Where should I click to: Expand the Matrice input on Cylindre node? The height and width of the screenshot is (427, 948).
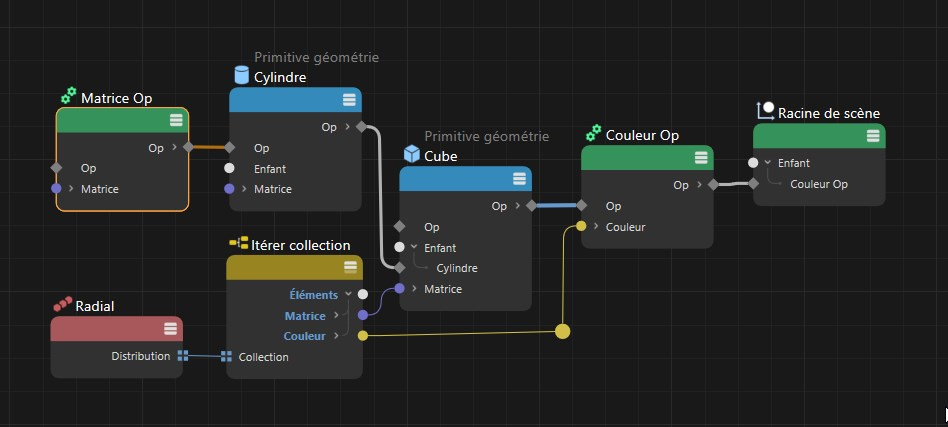pos(245,189)
